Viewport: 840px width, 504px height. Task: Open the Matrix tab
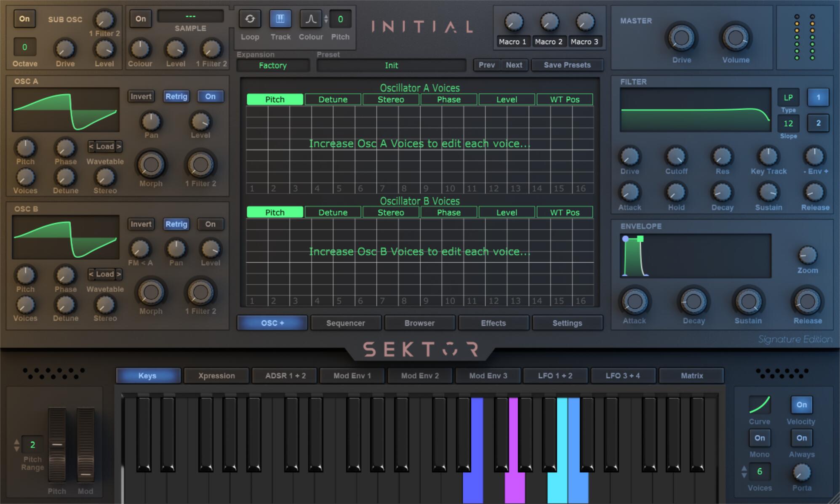point(691,376)
